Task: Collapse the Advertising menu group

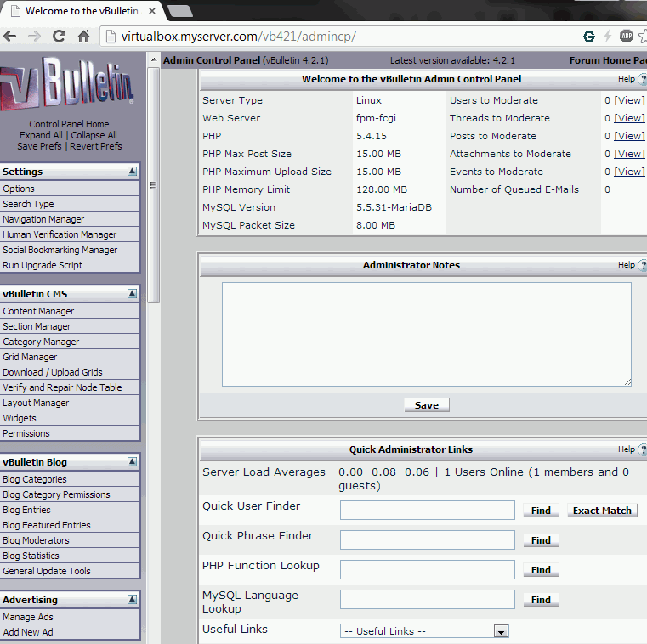Action: tap(132, 600)
